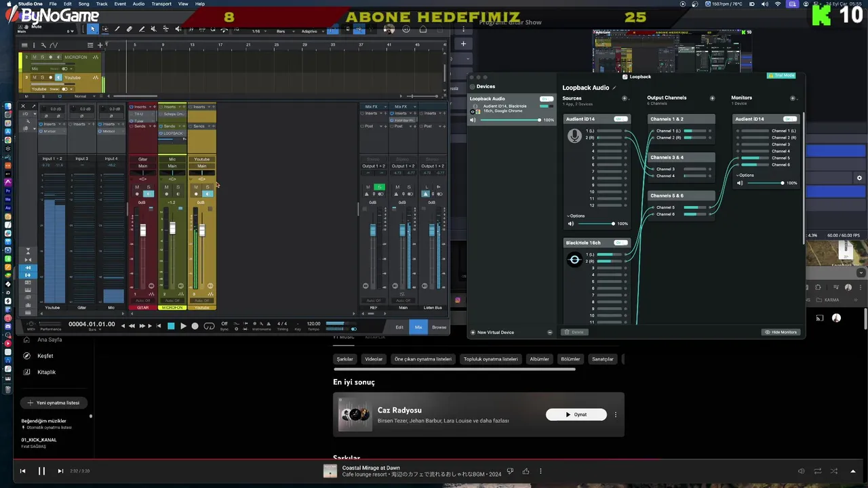Open the track list icon

[25, 45]
